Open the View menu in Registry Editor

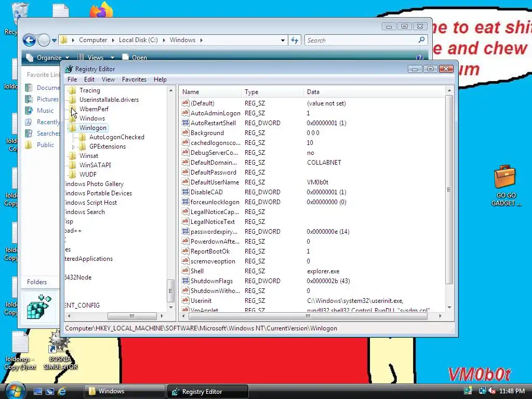tap(108, 79)
